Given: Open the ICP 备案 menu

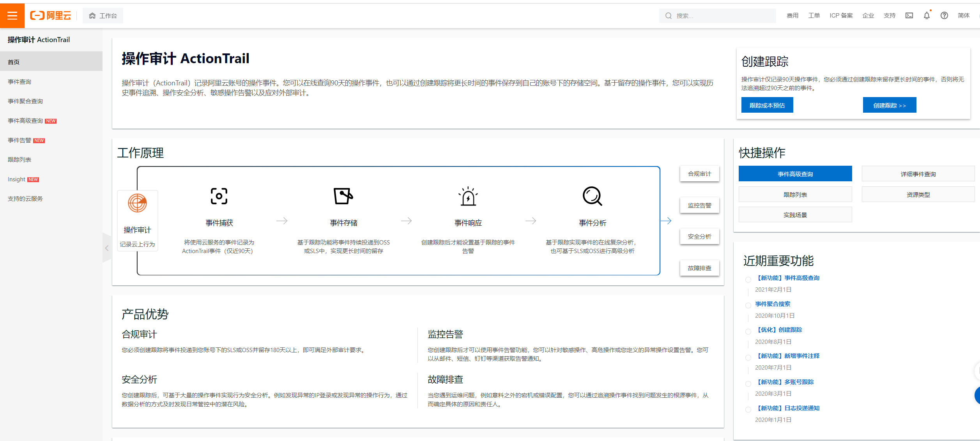Looking at the screenshot, I should pos(841,16).
